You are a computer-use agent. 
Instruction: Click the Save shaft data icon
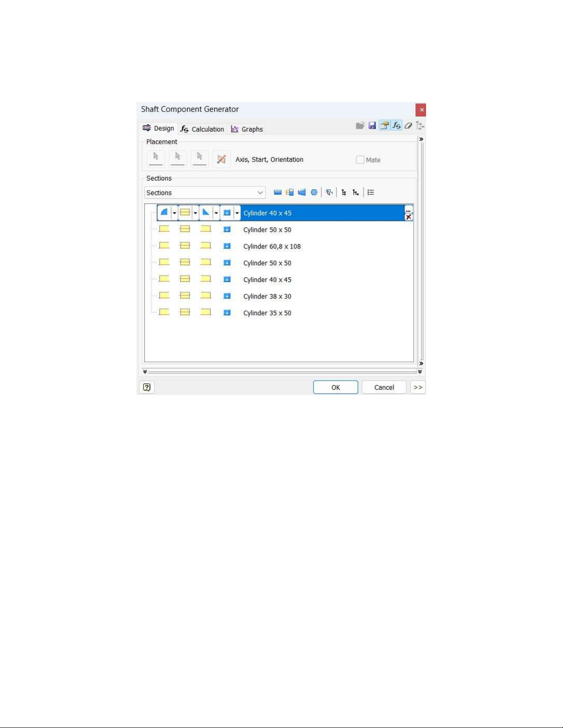[372, 125]
